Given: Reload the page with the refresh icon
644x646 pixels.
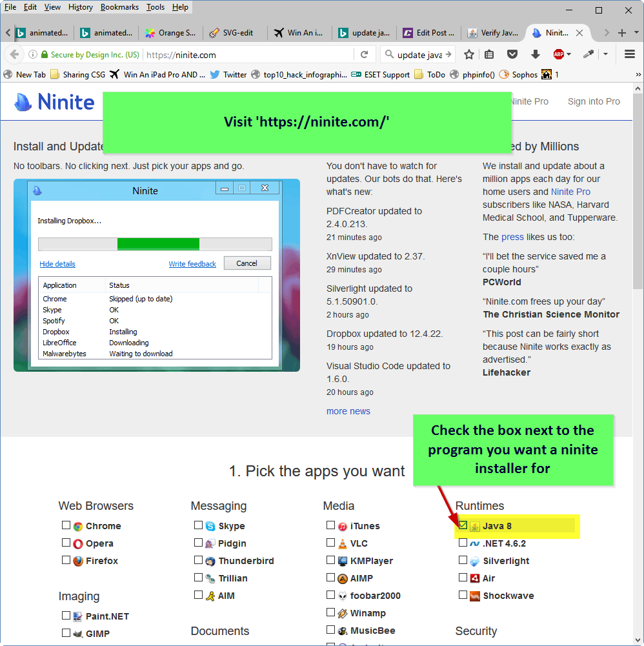Looking at the screenshot, I should [x=364, y=54].
